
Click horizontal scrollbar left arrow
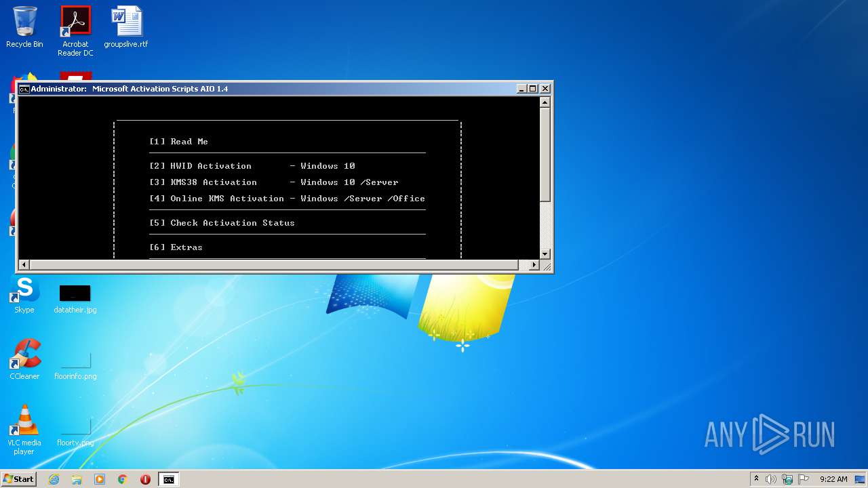tap(24, 265)
